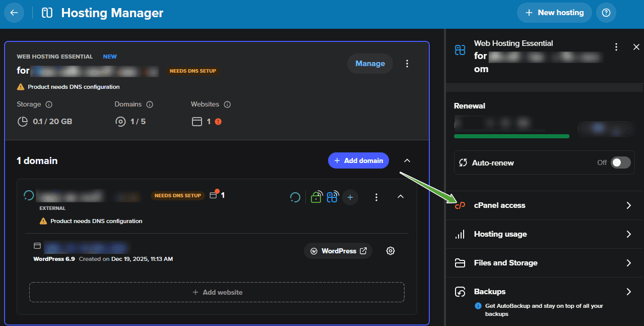This screenshot has width=644, height=326.
Task: Collapse the domain row details chevron
Action: (x=401, y=197)
